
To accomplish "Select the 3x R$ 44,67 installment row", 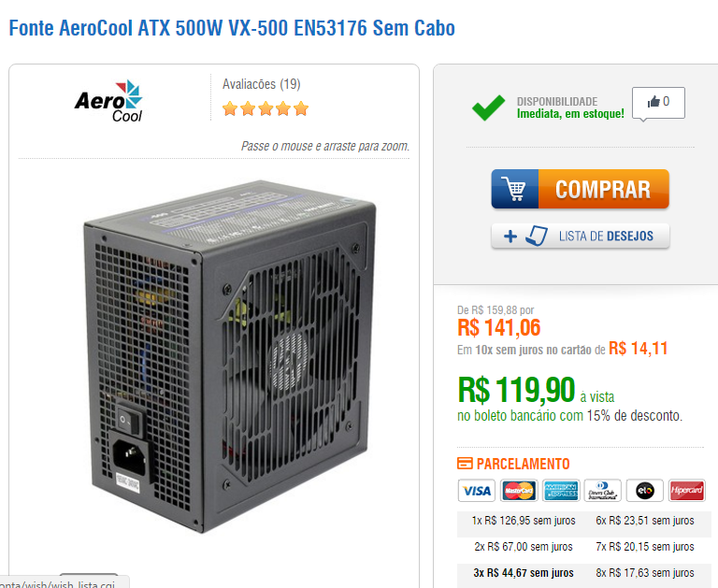I will 524,573.
